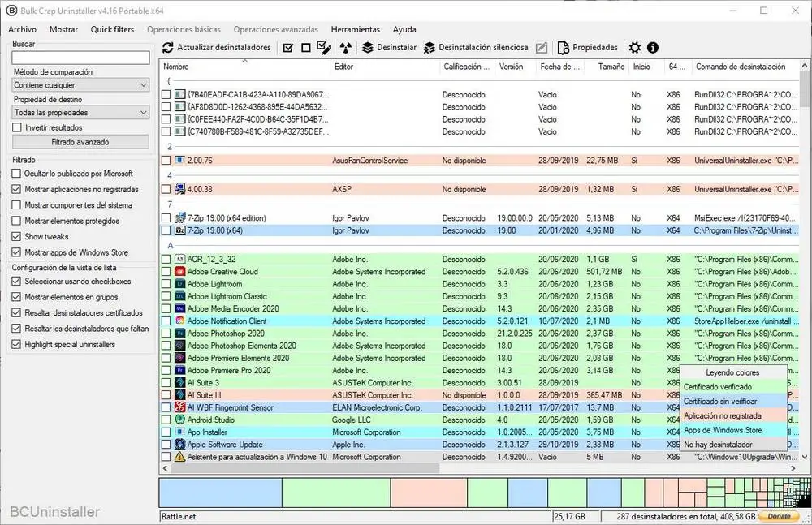Click the Adobe Media Encoder 2020 icon
The height and width of the screenshot is (525, 812).
coord(179,308)
